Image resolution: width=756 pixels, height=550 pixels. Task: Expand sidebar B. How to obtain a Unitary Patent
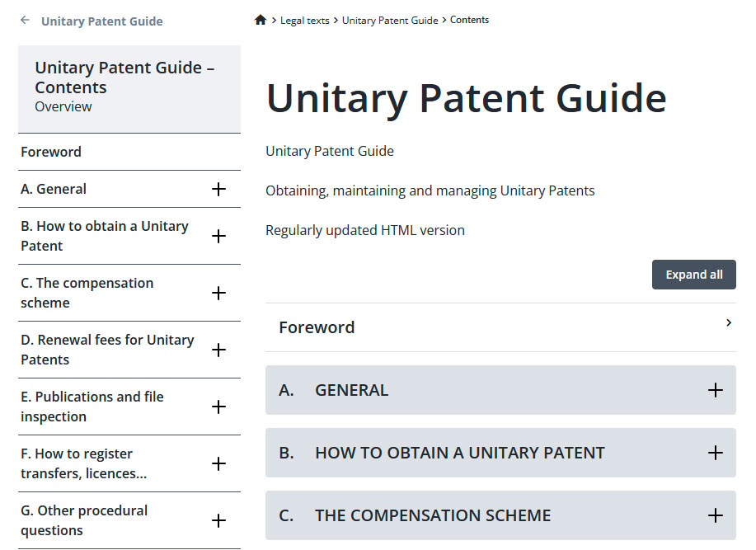click(x=218, y=236)
